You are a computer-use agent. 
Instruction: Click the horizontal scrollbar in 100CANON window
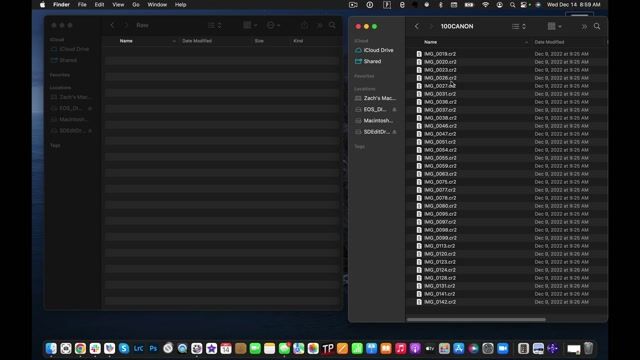point(476,320)
